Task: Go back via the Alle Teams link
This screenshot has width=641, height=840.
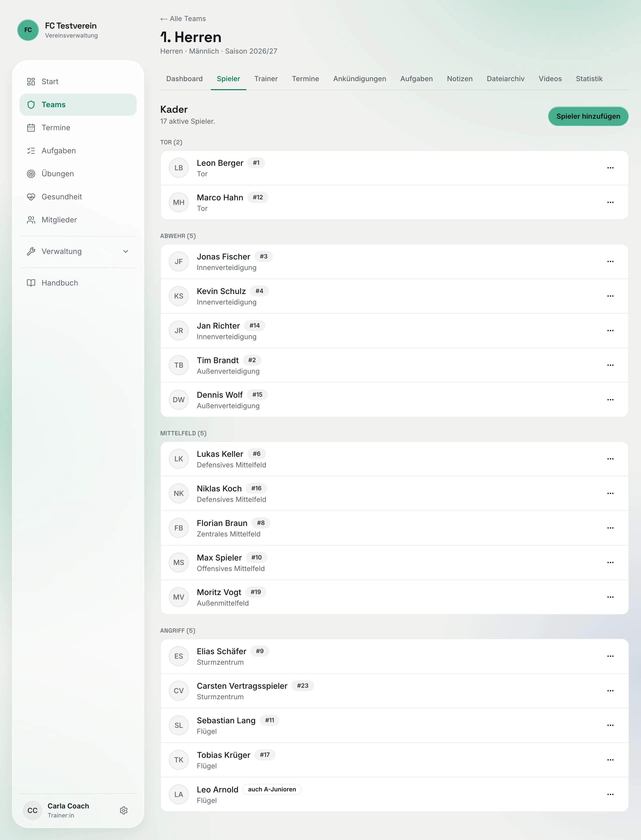Action: click(183, 19)
